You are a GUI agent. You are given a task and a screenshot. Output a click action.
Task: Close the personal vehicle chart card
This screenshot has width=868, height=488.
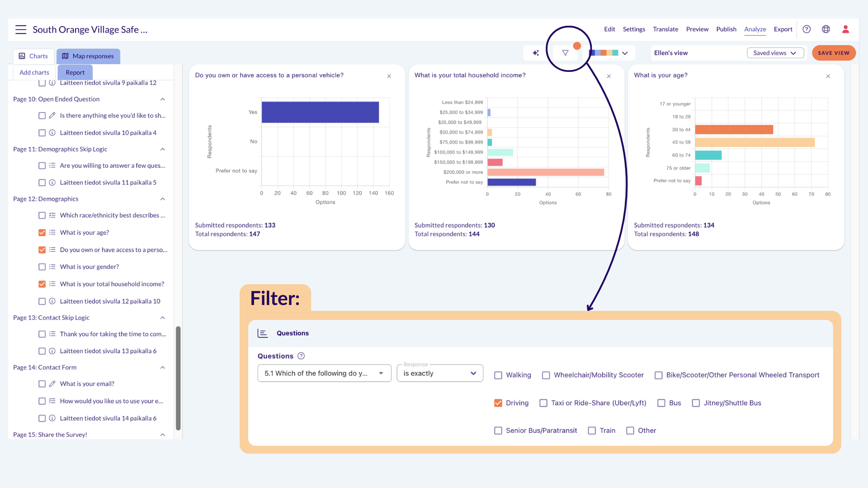[389, 76]
